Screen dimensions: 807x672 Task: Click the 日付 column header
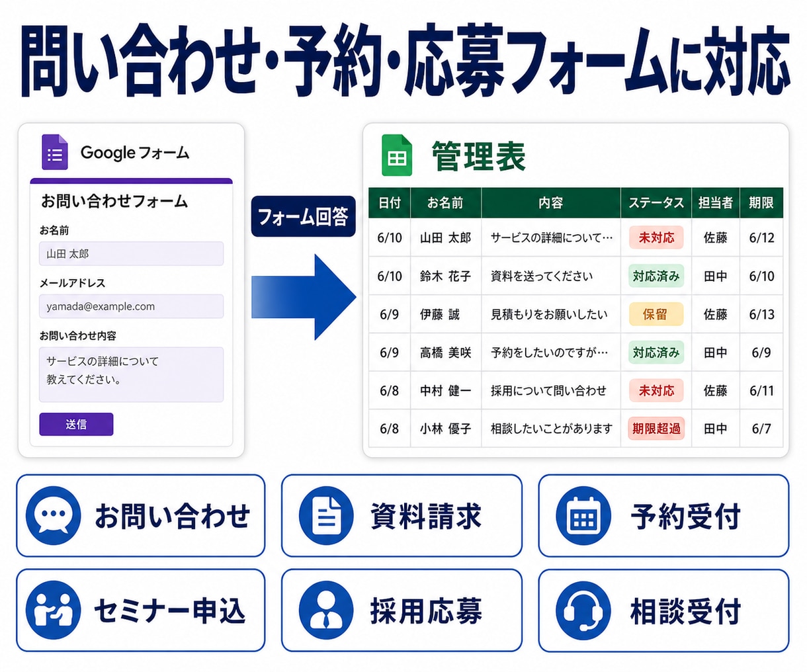(x=390, y=203)
